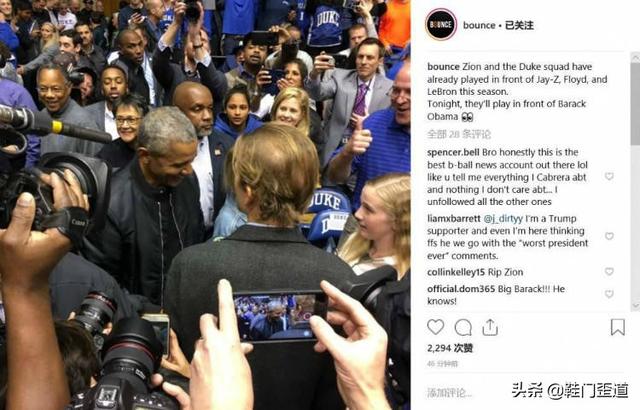Open spencer.bell's profile
This screenshot has width=640, height=410.
coord(453,152)
